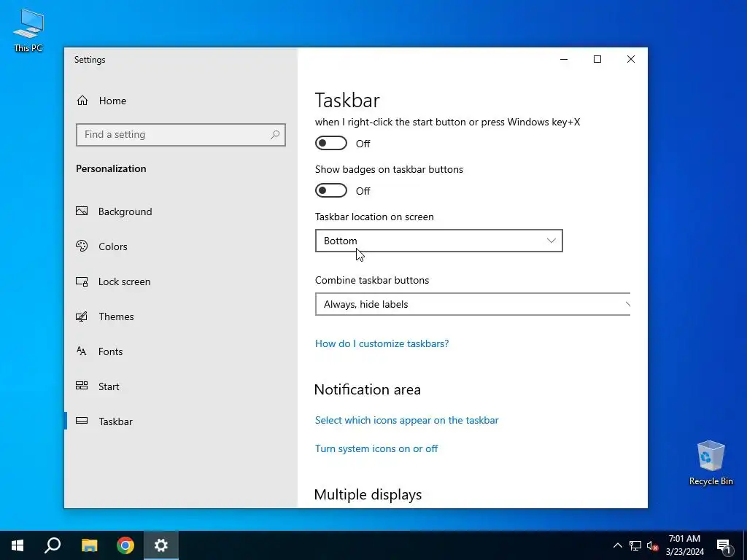This screenshot has height=560, width=747.
Task: Toggle Show badges on taskbar buttons
Action: (331, 190)
